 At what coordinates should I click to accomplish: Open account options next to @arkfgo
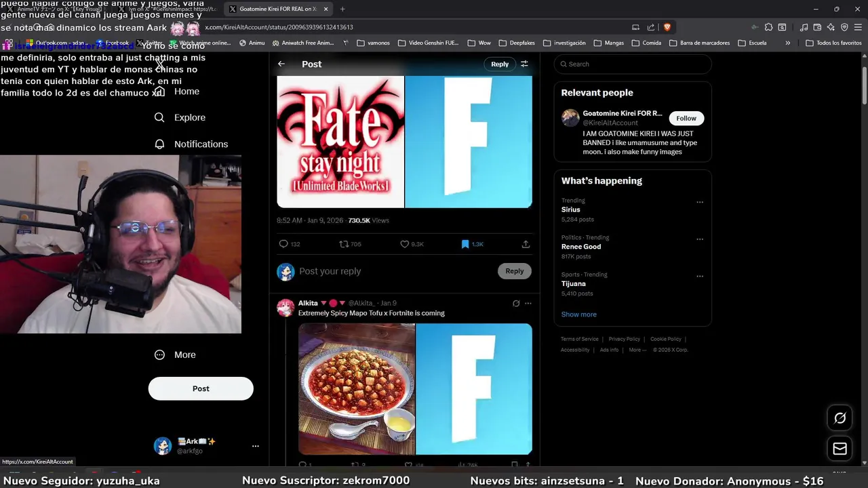point(256,446)
